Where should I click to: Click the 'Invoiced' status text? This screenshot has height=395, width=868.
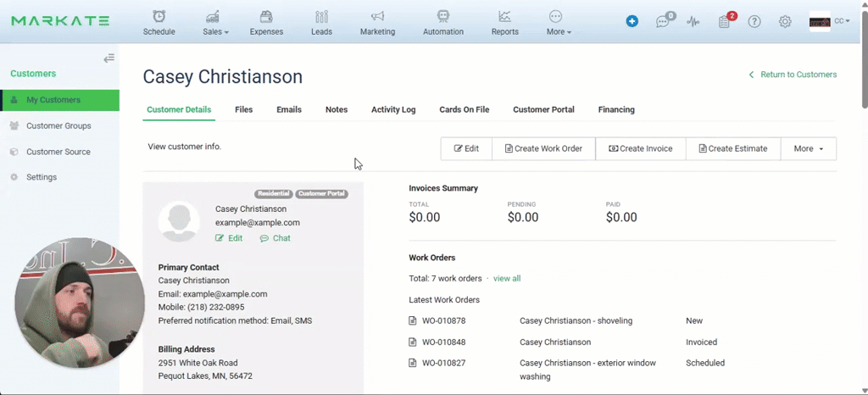pyautogui.click(x=701, y=342)
